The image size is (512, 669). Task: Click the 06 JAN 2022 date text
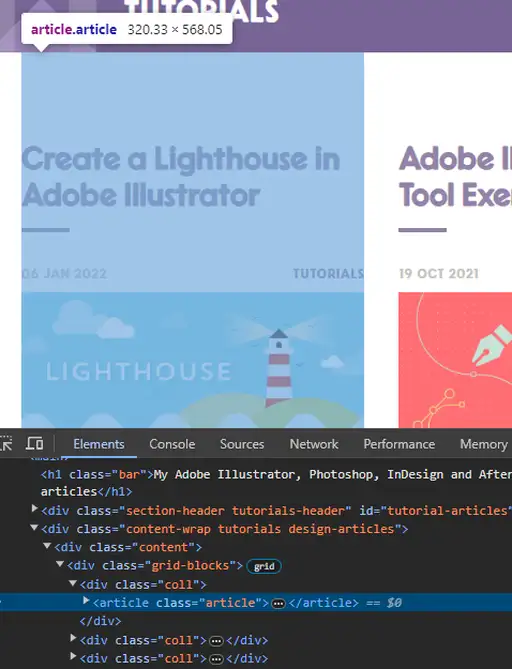click(x=64, y=273)
